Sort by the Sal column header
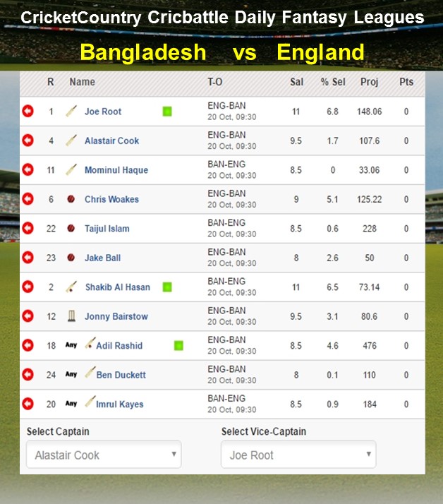The image size is (443, 504). pyautogui.click(x=296, y=82)
